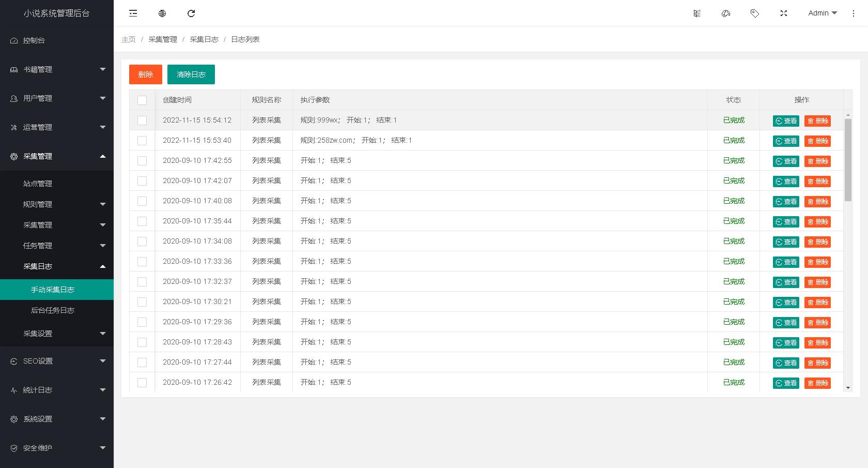Image resolution: width=868 pixels, height=468 pixels.
Task: Click 采集管理 in the breadcrumb
Action: pyautogui.click(x=163, y=39)
